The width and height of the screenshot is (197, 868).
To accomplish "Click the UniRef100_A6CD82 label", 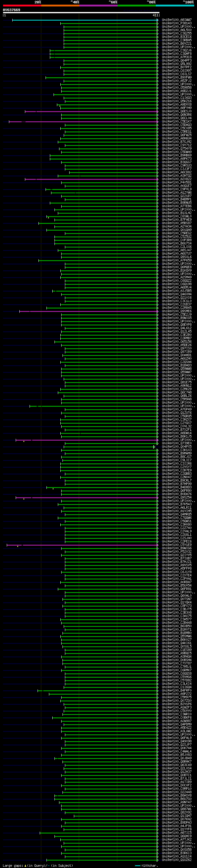I will 177,172.
